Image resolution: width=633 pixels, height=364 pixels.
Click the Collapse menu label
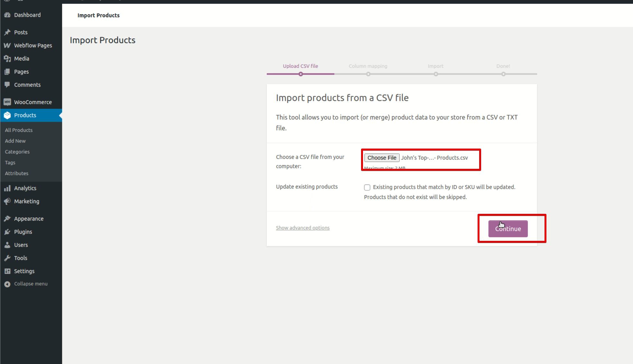(31, 284)
